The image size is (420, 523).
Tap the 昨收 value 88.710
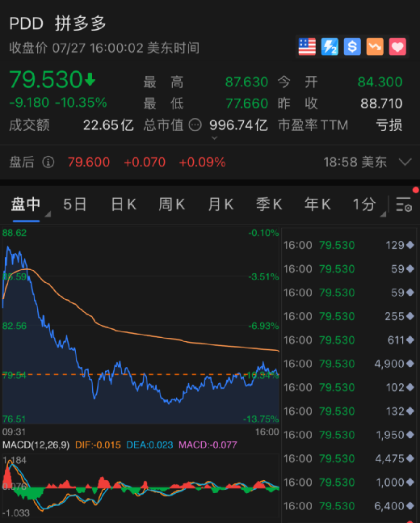(381, 103)
